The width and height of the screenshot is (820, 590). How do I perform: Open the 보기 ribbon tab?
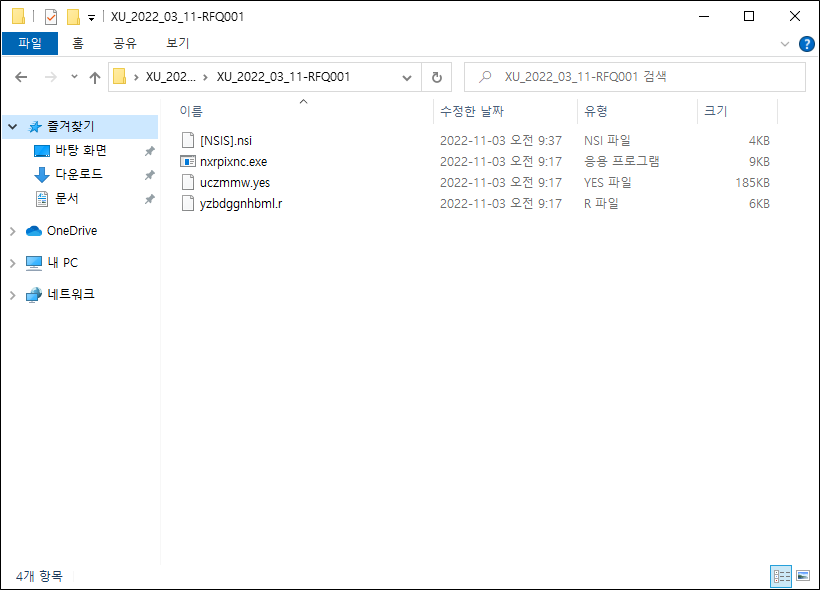pos(177,43)
